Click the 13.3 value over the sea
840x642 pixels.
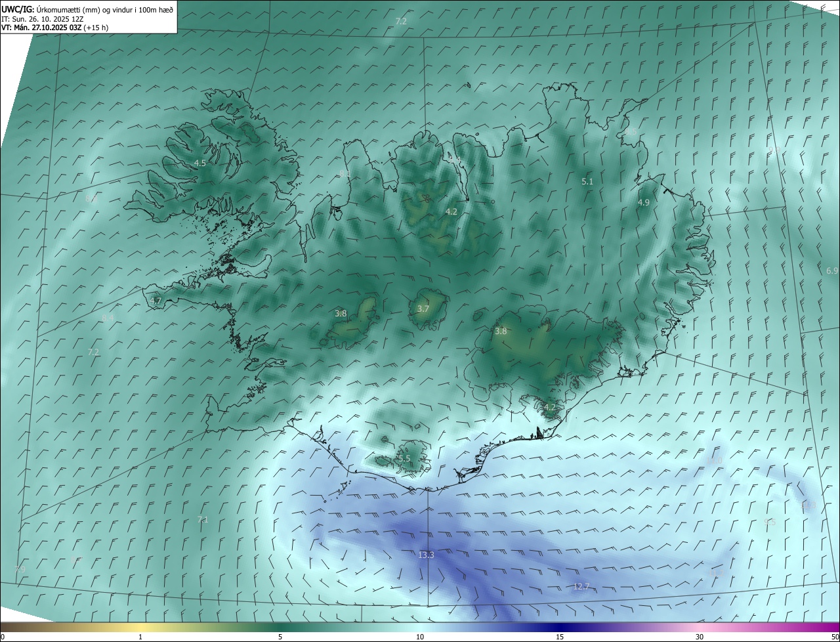(426, 555)
